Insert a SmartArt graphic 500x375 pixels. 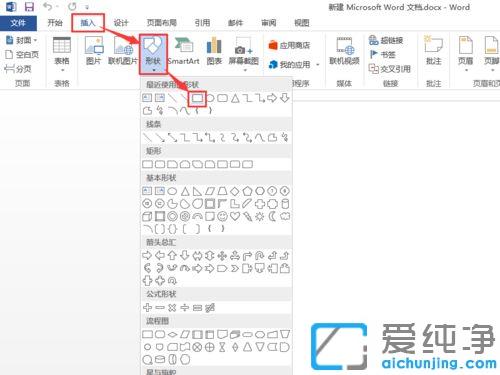(x=184, y=51)
